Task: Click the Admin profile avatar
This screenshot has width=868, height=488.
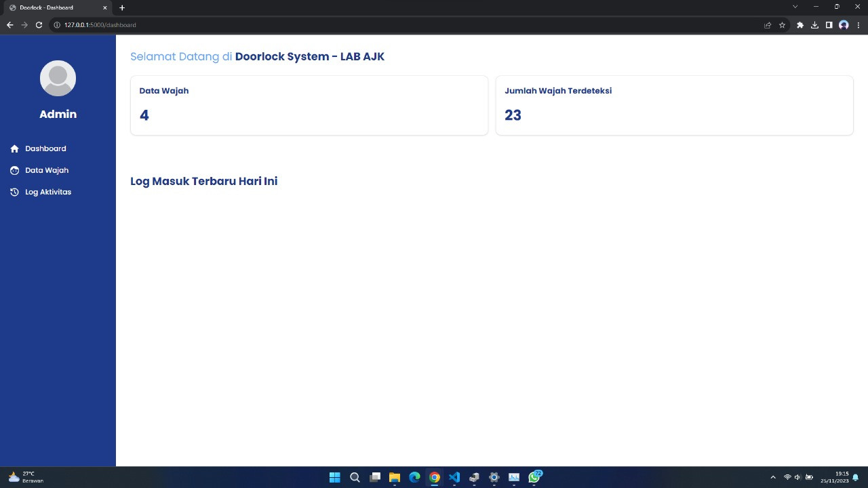Action: 58,78
